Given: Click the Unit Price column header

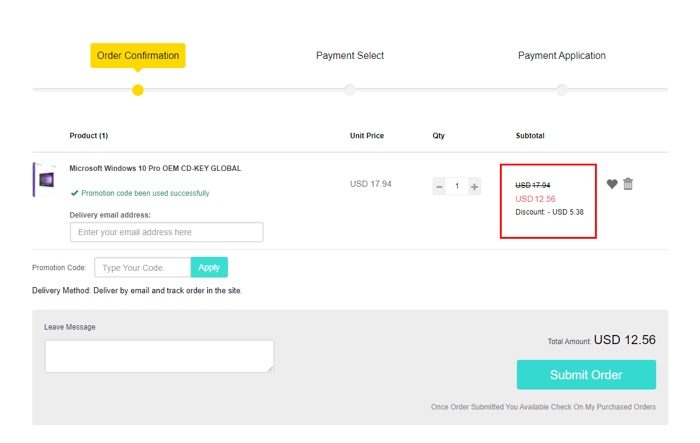Looking at the screenshot, I should click(x=367, y=135).
